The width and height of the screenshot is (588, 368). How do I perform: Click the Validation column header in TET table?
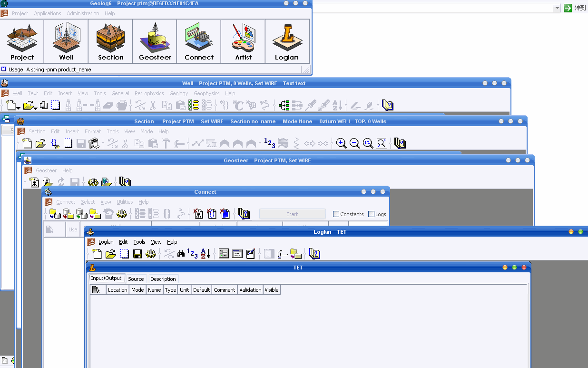coord(250,290)
